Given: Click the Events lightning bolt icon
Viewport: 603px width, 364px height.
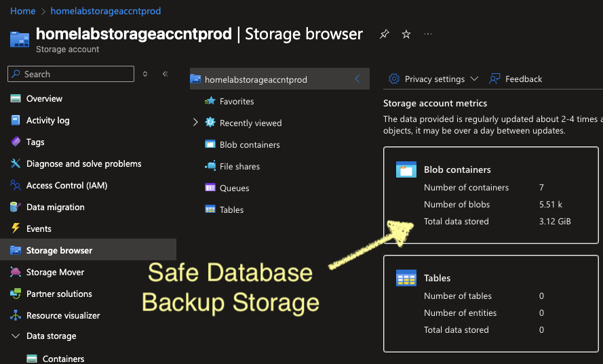Looking at the screenshot, I should coord(16,228).
